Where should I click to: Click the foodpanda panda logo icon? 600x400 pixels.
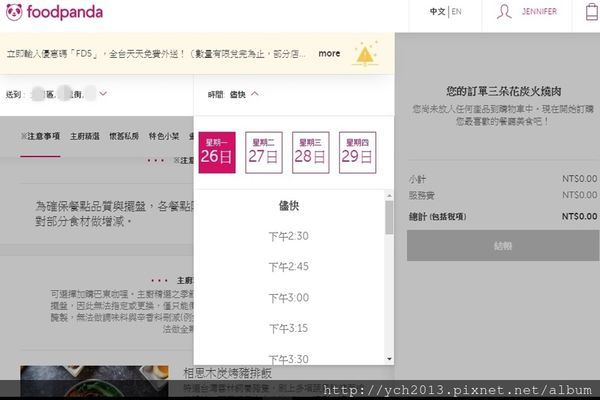pos(14,12)
